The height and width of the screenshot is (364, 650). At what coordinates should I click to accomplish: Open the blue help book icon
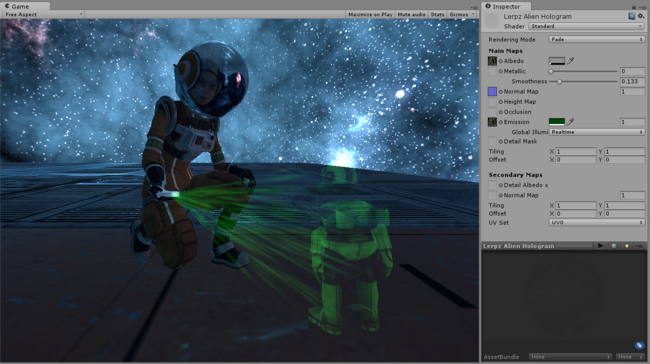(631, 16)
